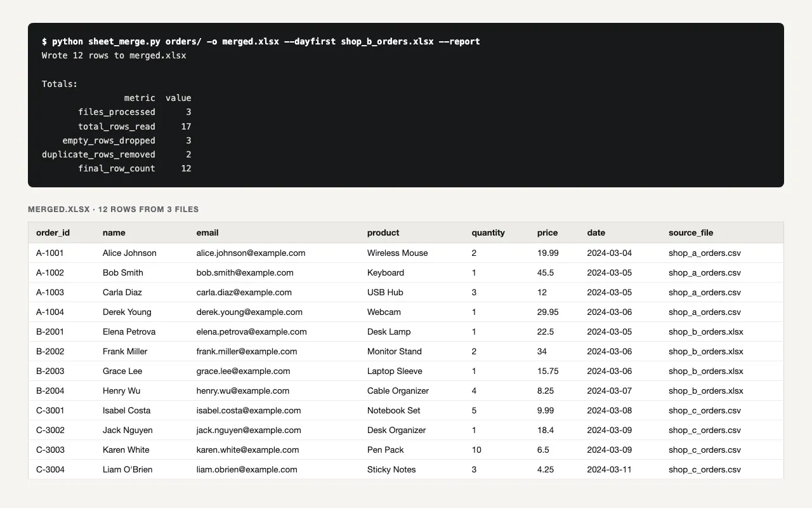Screen dimensions: 812x508
Task: Select the files_processed metric label
Action: pyautogui.click(x=117, y=112)
